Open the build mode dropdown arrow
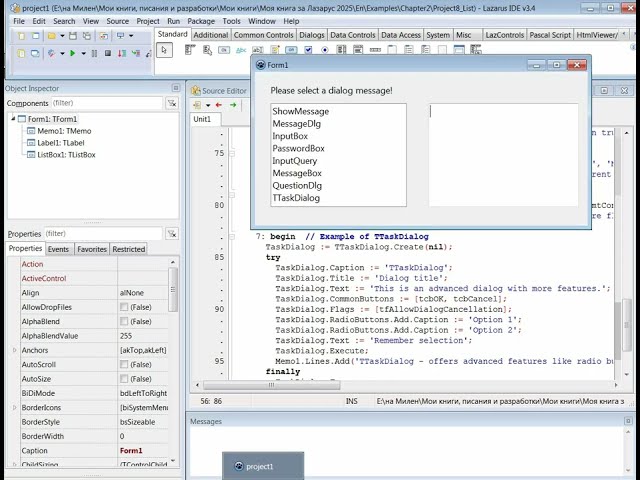 pyautogui.click(x=62, y=53)
